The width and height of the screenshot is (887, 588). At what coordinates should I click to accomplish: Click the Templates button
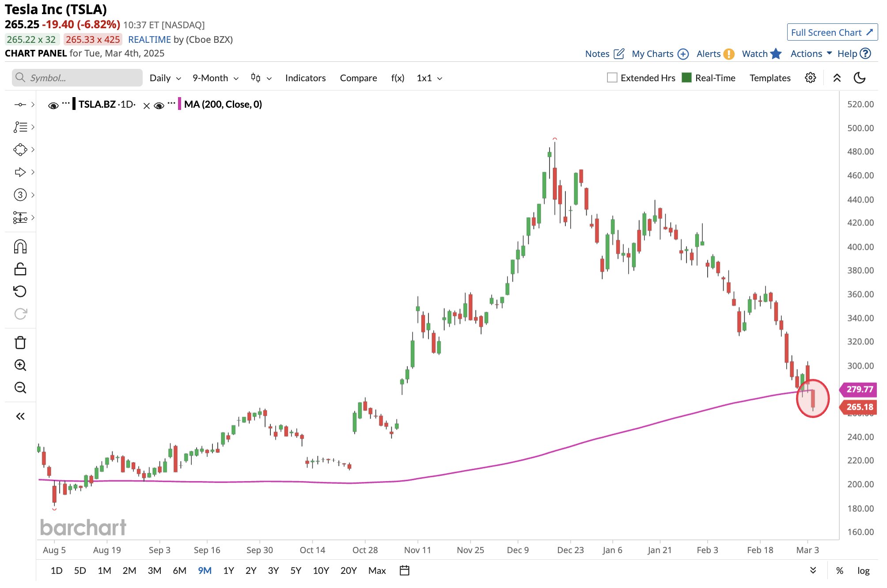click(769, 78)
